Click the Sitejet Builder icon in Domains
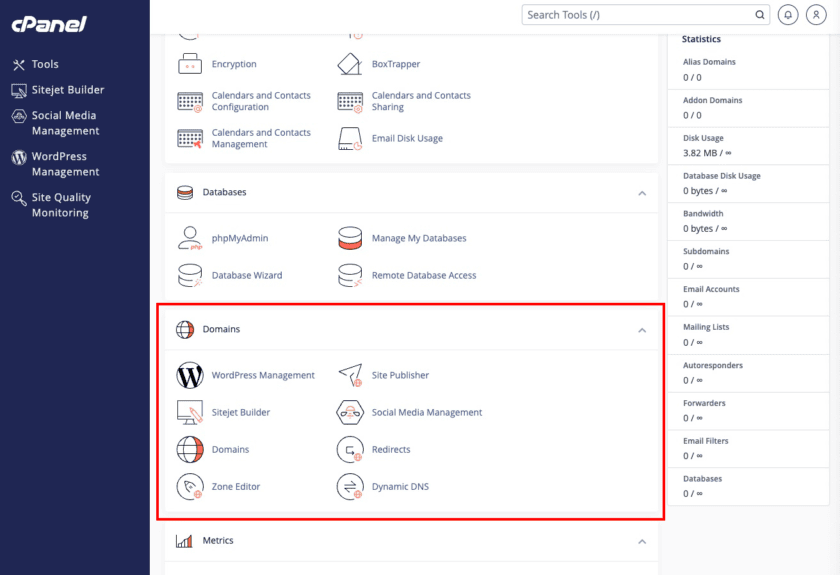 pos(190,412)
